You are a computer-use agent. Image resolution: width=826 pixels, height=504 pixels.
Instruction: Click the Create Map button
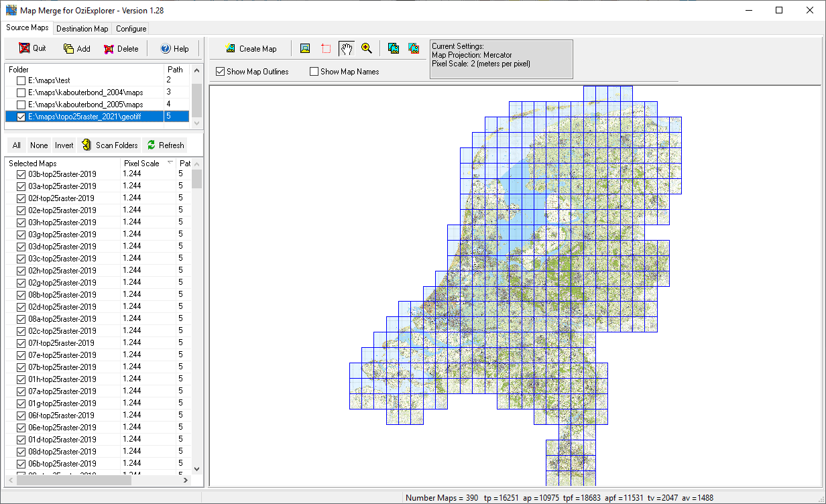(x=251, y=48)
